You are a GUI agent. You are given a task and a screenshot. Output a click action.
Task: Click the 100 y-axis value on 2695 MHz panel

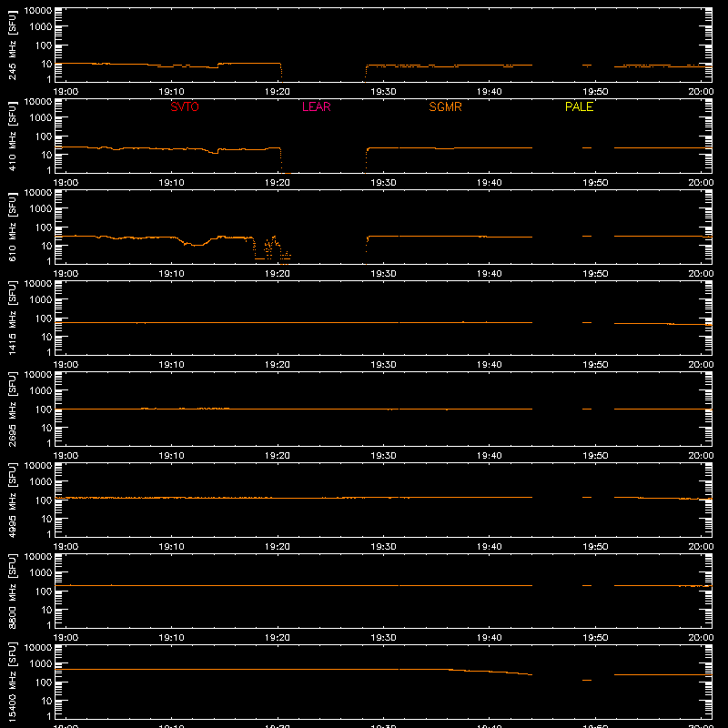[x=44, y=409]
